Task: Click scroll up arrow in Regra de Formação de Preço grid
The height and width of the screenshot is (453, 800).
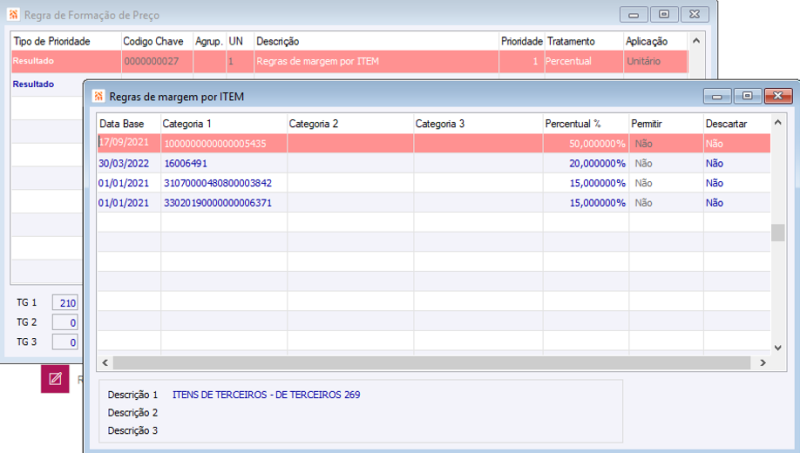Action: point(696,41)
